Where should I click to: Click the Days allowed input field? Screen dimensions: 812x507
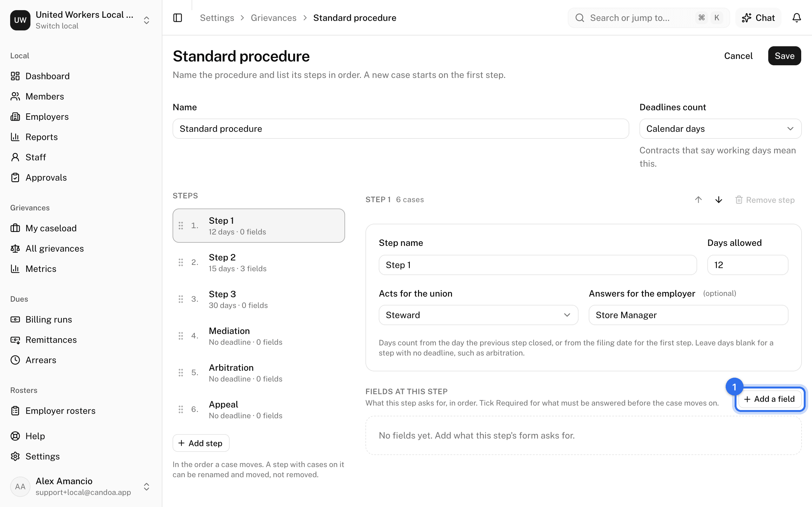[x=748, y=265]
